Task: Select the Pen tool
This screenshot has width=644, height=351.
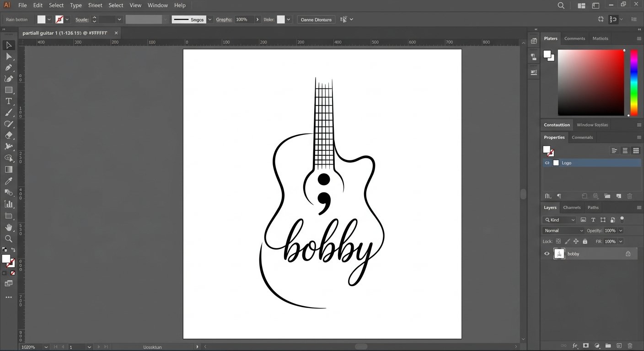Action: [x=9, y=68]
